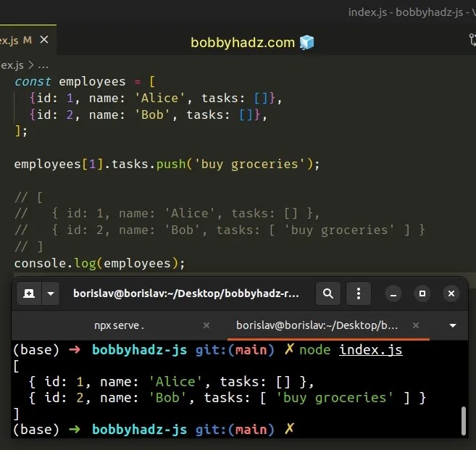
Task: Click 'console.log(employees);' line
Action: pos(99,263)
